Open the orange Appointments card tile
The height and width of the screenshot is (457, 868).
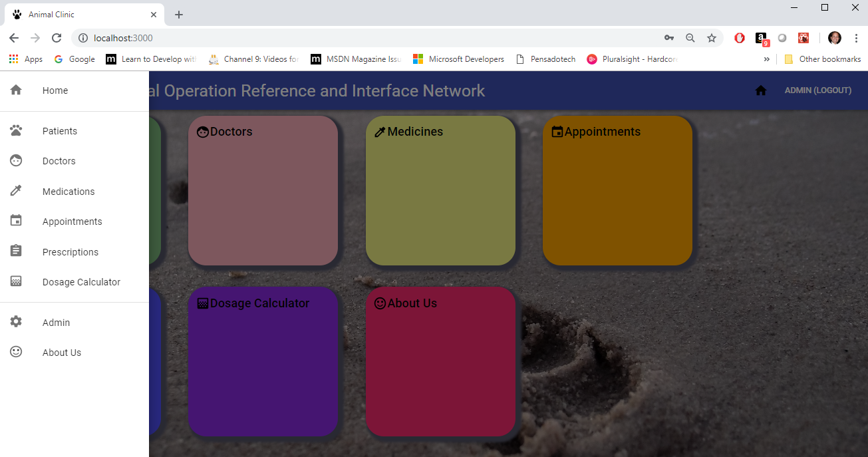[618, 190]
